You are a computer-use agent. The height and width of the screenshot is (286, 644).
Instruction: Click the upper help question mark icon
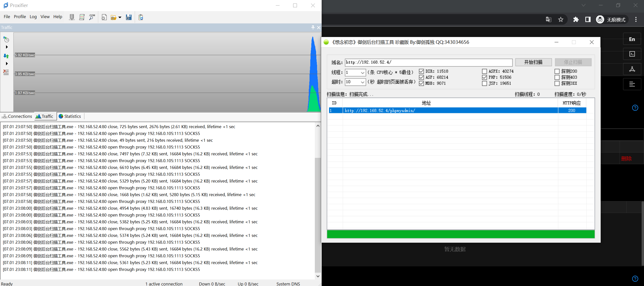635,108
